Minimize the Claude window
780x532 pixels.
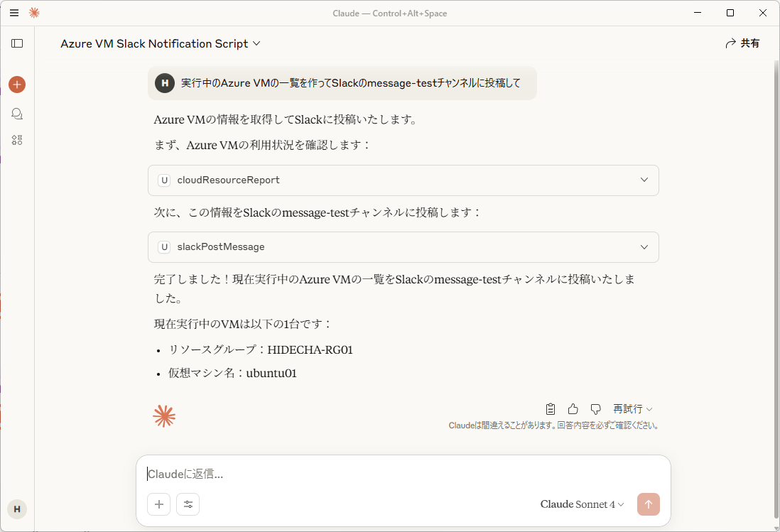(x=698, y=13)
